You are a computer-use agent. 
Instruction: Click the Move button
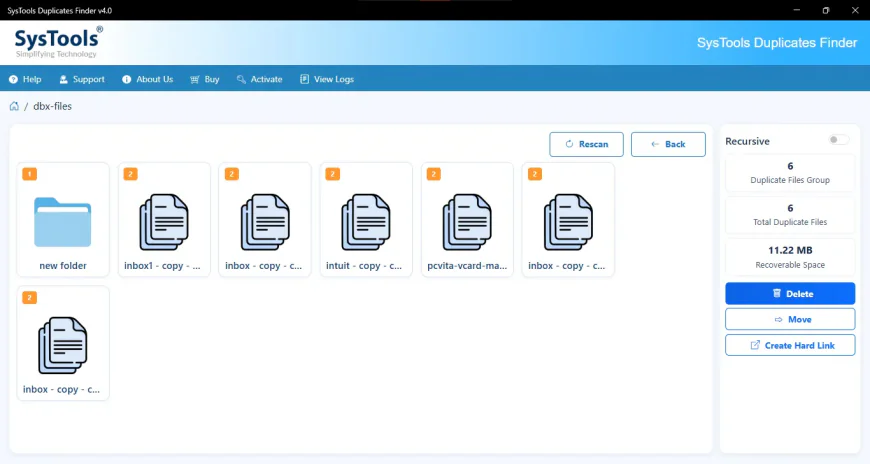790,320
